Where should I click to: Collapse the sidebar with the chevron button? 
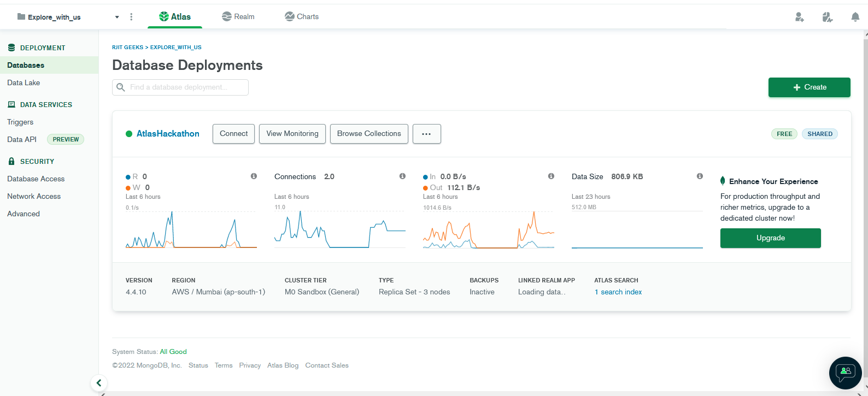[99, 383]
